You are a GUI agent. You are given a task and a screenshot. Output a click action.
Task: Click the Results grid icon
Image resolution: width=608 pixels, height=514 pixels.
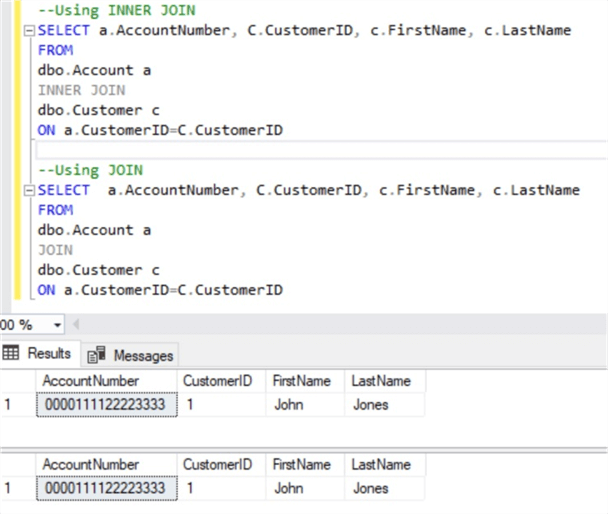[10, 353]
